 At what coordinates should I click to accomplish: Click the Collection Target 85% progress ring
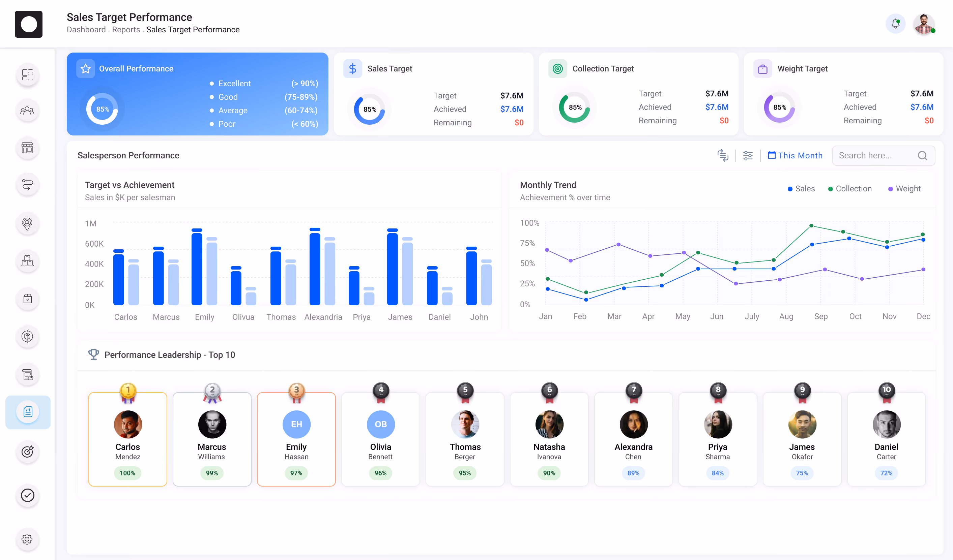[x=574, y=107]
